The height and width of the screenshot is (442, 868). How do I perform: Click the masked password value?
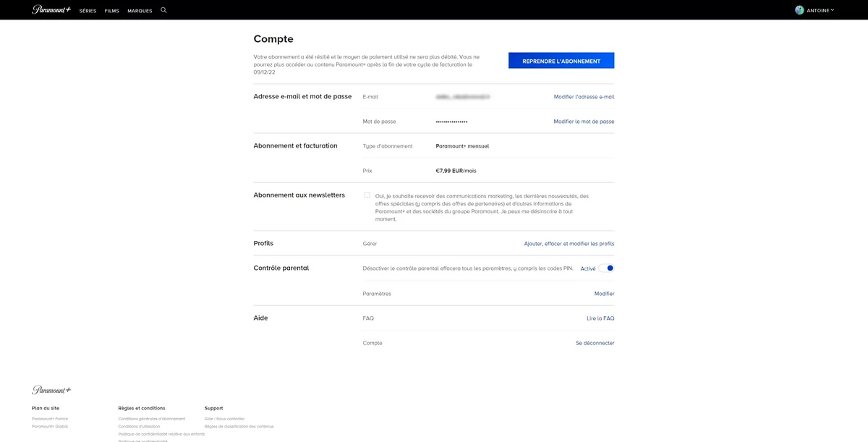coord(451,122)
